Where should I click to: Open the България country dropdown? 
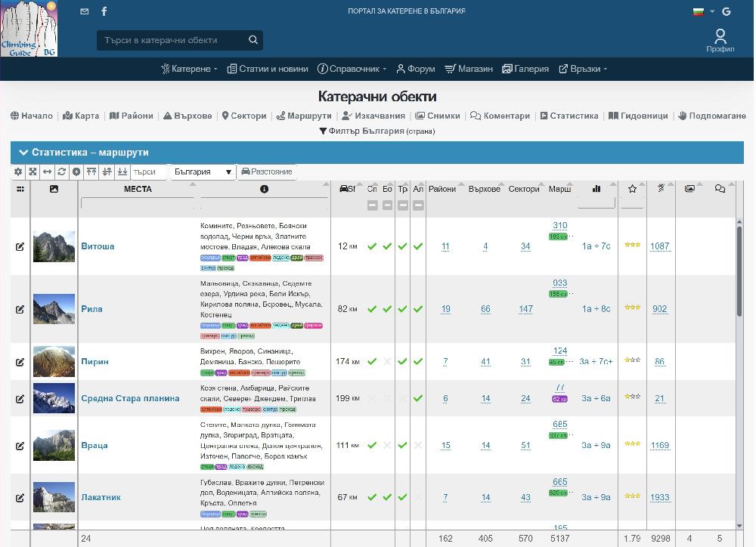pyautogui.click(x=203, y=172)
